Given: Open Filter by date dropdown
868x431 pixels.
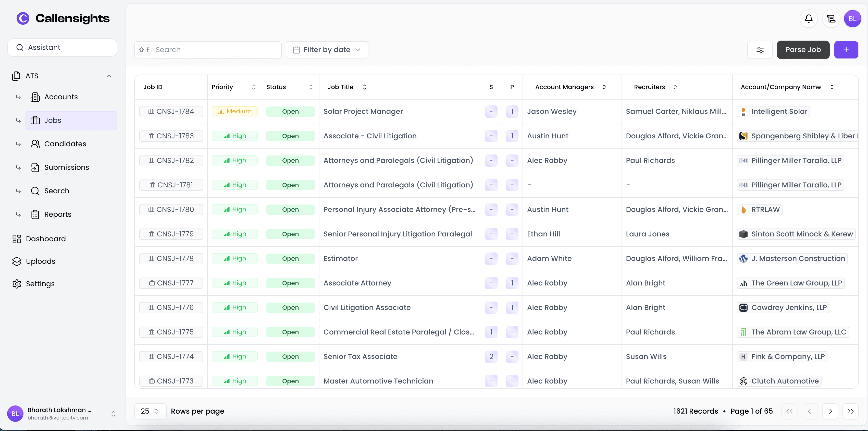Looking at the screenshot, I should click(327, 50).
